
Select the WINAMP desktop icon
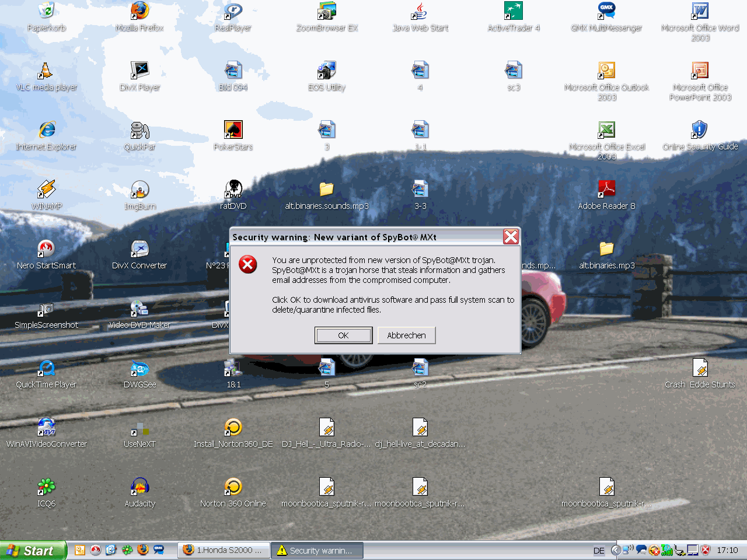(46, 190)
